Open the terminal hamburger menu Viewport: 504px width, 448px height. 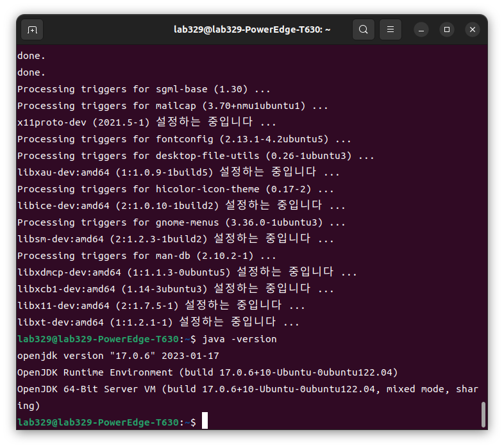click(x=391, y=29)
